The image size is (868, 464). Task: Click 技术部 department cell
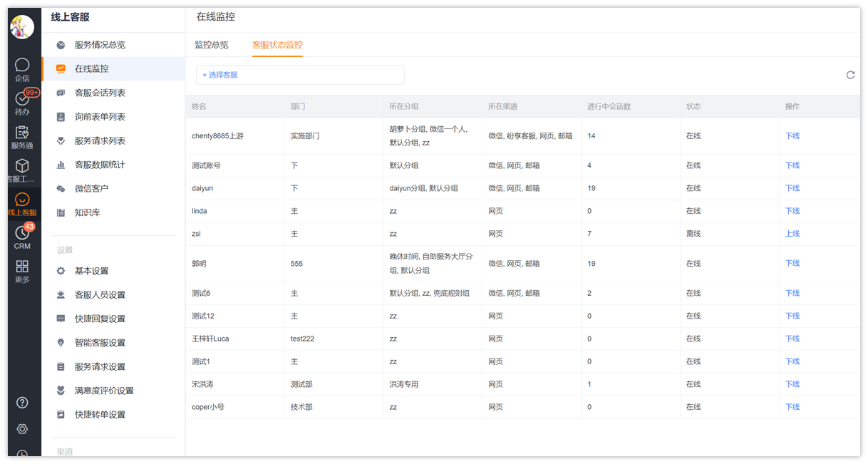[x=301, y=407]
